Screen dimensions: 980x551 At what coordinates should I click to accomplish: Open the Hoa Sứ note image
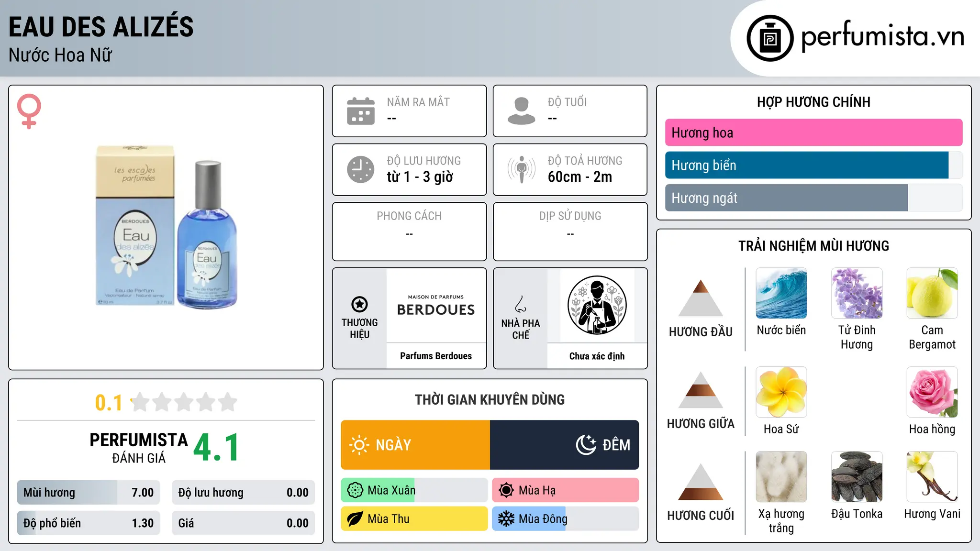781,392
